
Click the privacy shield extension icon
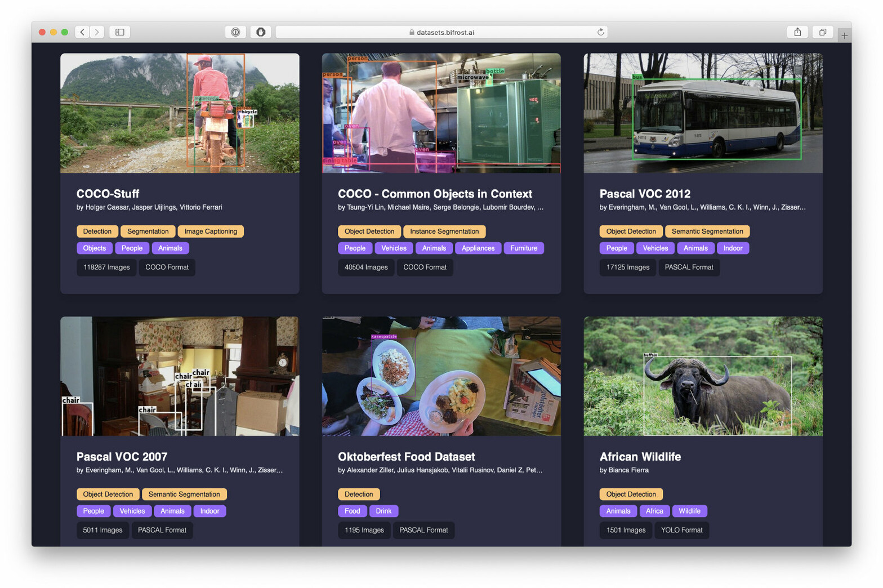coord(261,32)
